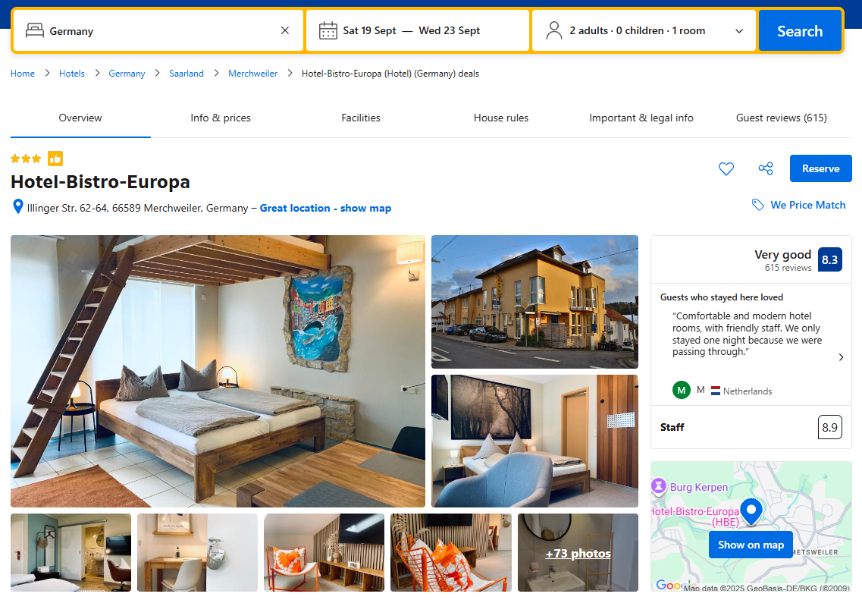This screenshot has height=600, width=862.
Task: Open the 615 reviews text in score box
Action: tap(788, 268)
